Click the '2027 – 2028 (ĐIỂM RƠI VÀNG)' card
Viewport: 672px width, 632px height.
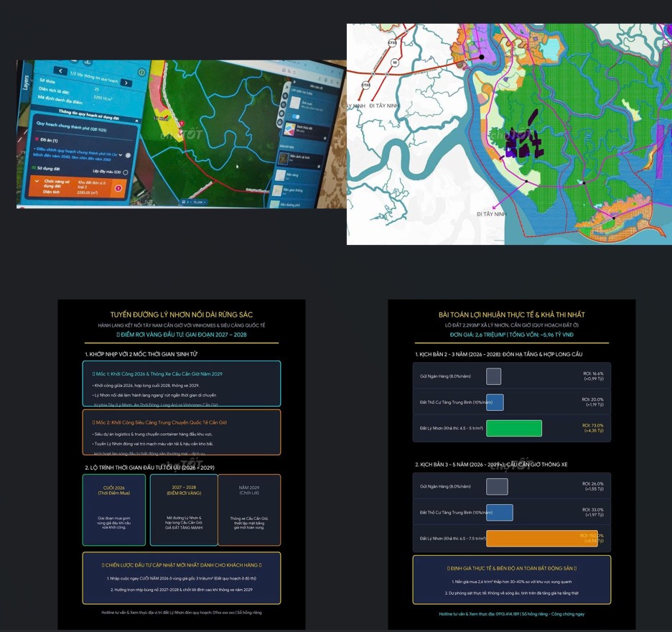[x=184, y=510]
